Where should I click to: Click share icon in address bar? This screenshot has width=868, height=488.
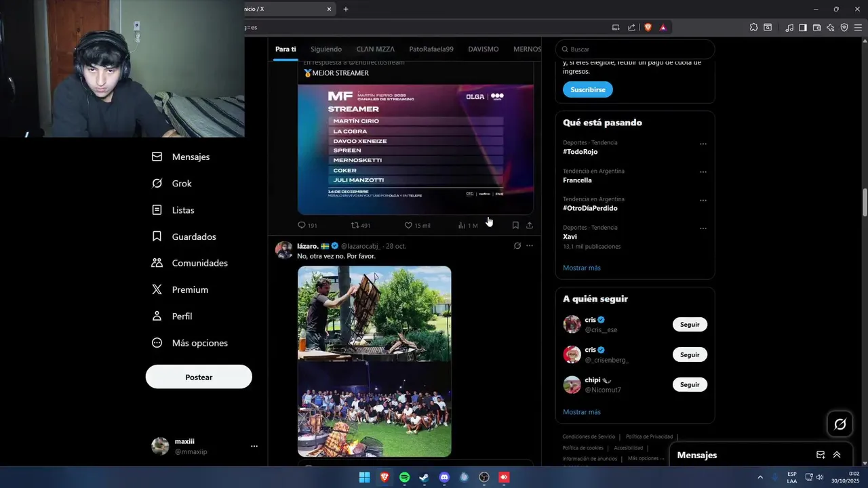click(x=631, y=28)
